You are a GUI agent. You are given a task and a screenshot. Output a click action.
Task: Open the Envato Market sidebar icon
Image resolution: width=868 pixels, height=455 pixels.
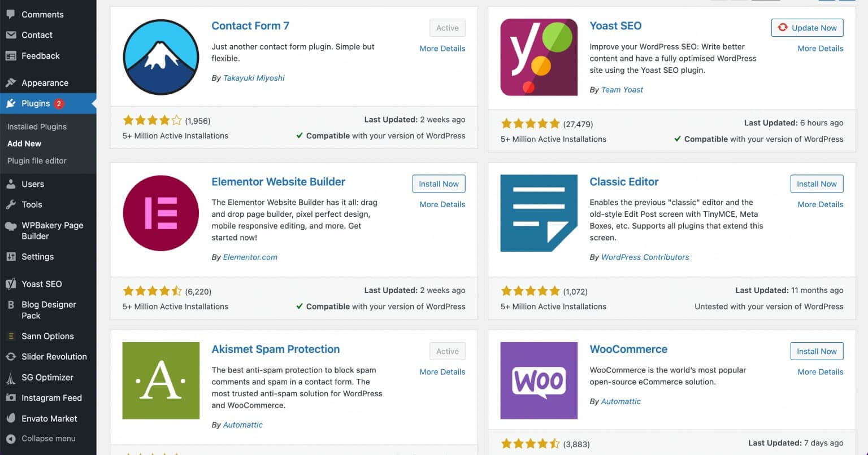click(x=11, y=418)
